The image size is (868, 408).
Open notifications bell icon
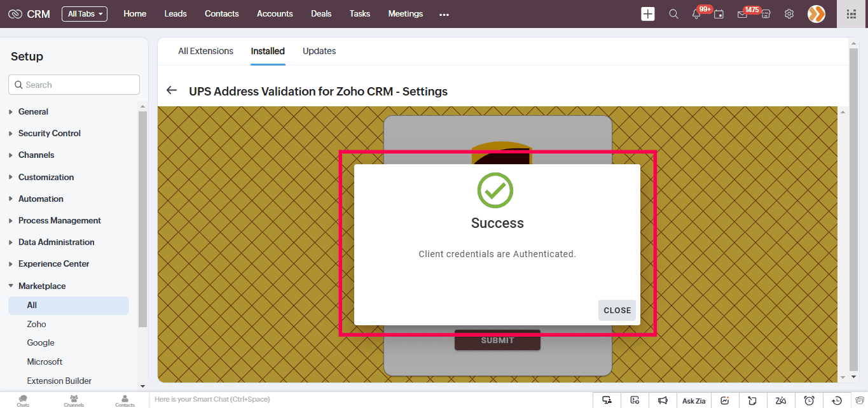pos(696,14)
